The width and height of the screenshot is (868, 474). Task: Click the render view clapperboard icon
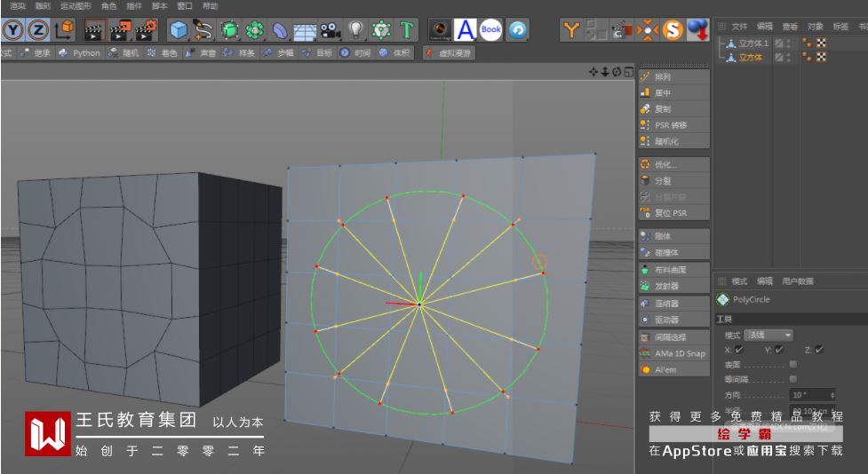[95, 30]
